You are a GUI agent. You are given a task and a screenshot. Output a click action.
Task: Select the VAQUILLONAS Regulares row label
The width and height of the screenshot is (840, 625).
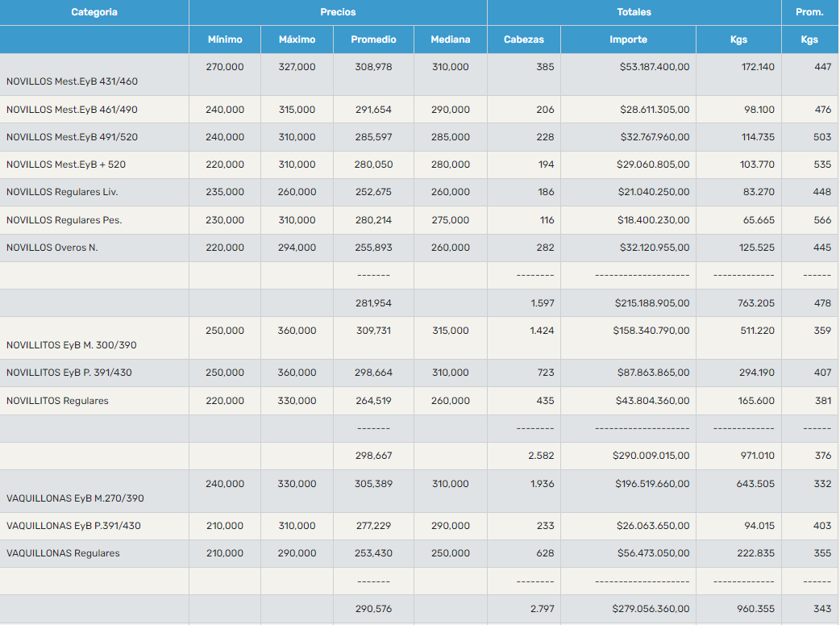pyautogui.click(x=63, y=553)
